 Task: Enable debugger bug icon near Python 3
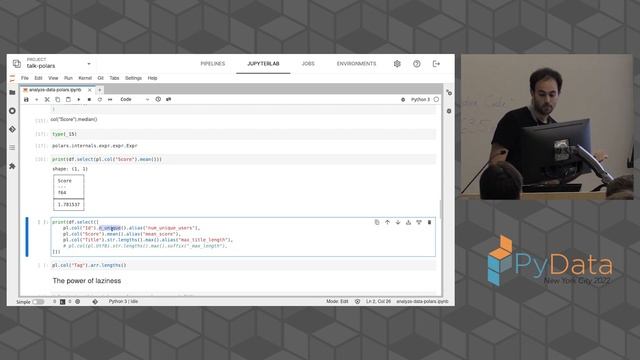click(403, 100)
